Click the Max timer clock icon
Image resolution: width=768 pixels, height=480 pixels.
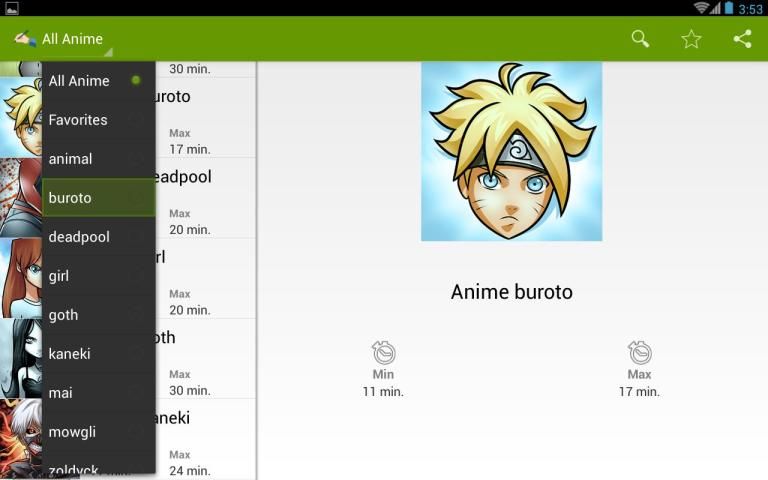coord(640,352)
